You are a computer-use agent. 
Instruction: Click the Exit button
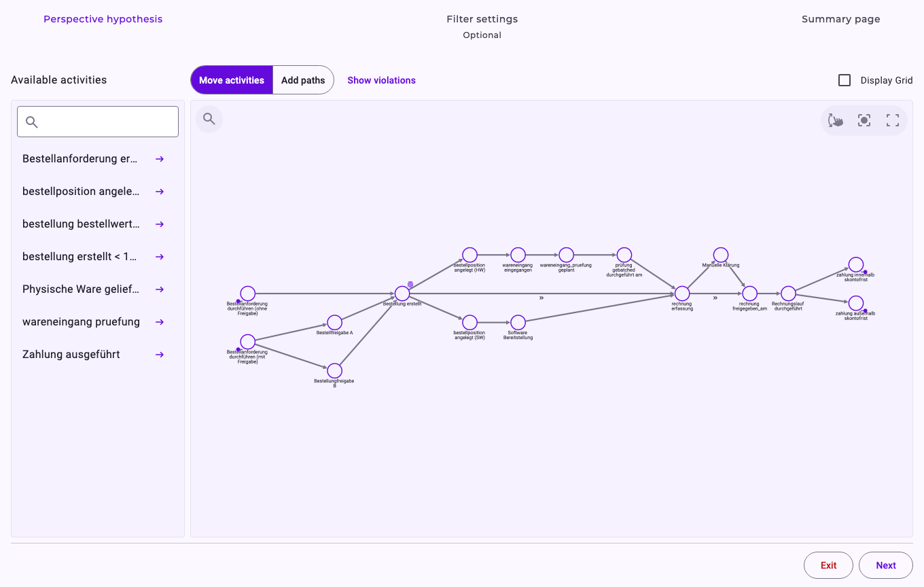pos(829,565)
